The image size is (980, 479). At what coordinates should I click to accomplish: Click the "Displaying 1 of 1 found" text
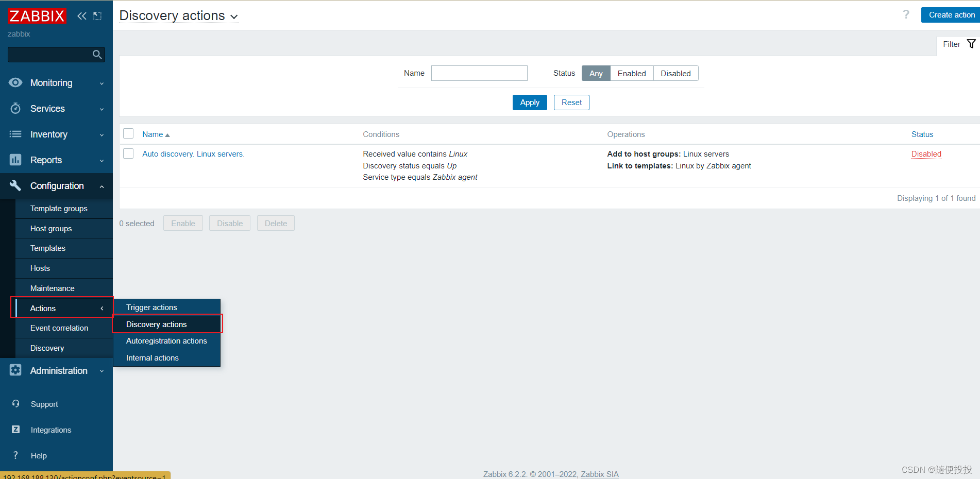[x=936, y=198]
